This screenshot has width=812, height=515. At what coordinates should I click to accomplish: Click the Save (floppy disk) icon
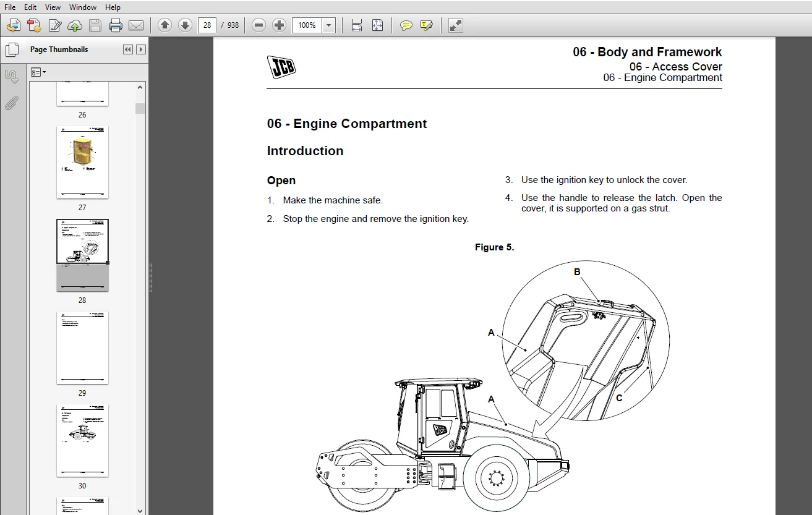95,25
